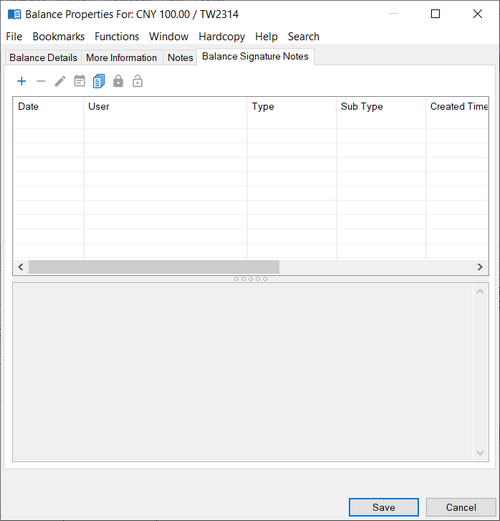Click the outlined unlock icon
This screenshot has width=500, height=521.
137,81
